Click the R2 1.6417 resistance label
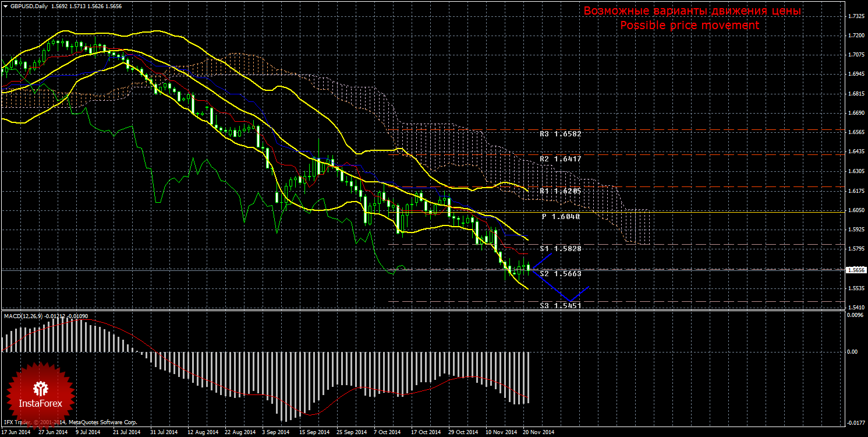 pos(560,158)
